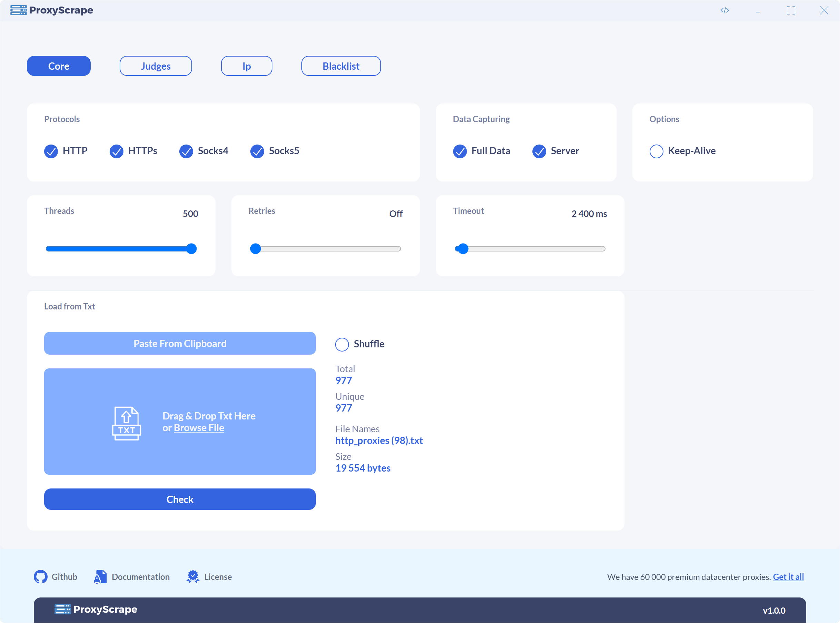Viewport: 840px width, 623px height.
Task: Click the ProxyScrape logo in footer banner
Action: click(96, 610)
